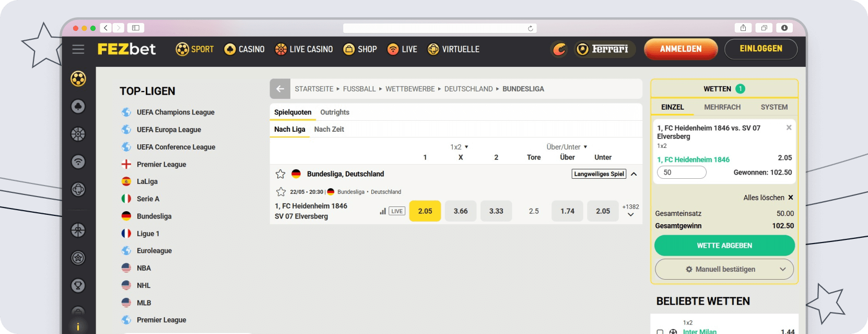Select EINZEL betslip tab

pyautogui.click(x=673, y=107)
